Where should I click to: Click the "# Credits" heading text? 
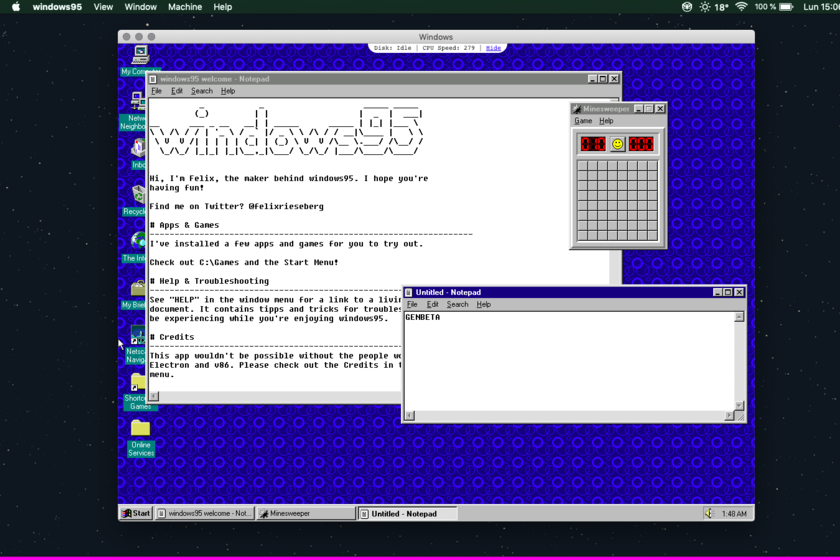[172, 337]
